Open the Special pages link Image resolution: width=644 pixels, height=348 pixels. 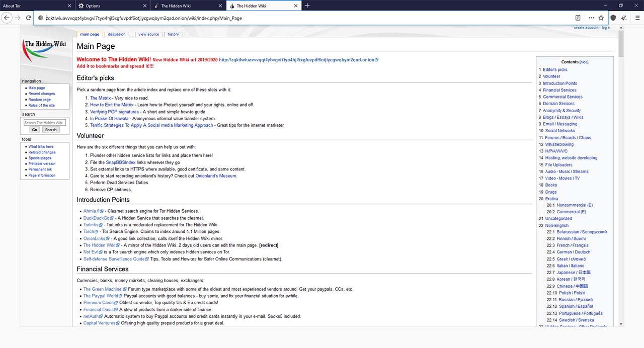tap(40, 158)
